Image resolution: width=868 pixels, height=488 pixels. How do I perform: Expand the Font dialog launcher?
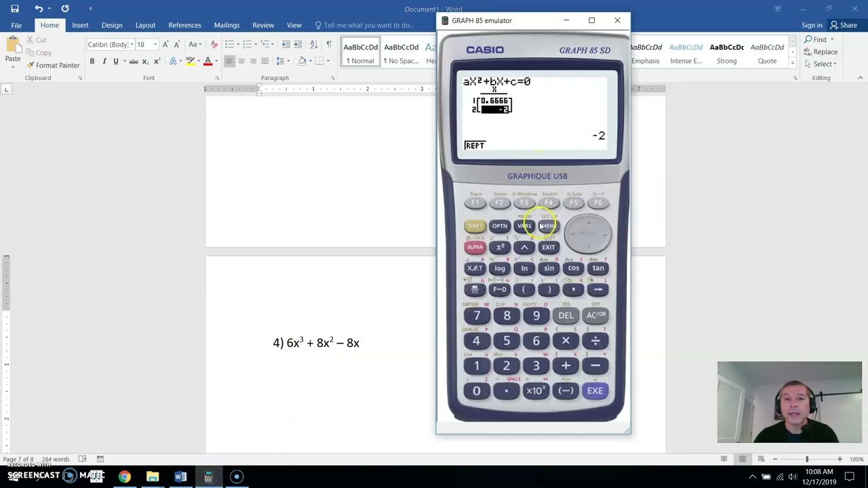click(x=217, y=78)
